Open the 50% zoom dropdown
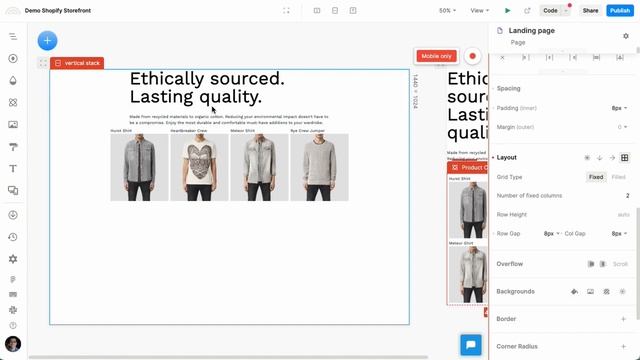 447,11
